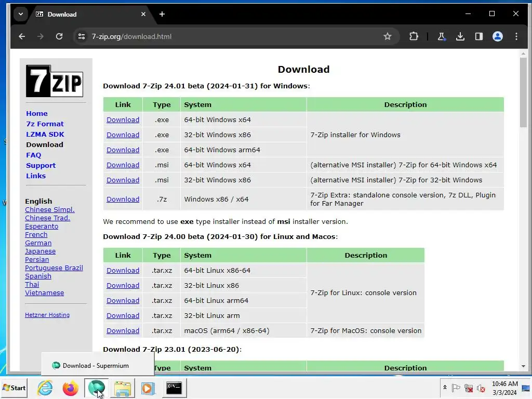The width and height of the screenshot is (532, 399).
Task: Open the extensions puzzle icon
Action: [414, 36]
